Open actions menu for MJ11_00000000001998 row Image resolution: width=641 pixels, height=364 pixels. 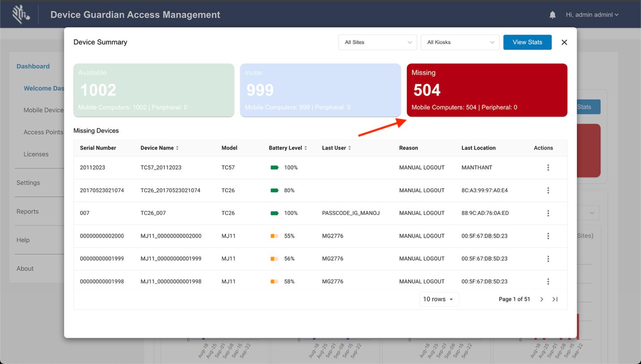pyautogui.click(x=548, y=282)
